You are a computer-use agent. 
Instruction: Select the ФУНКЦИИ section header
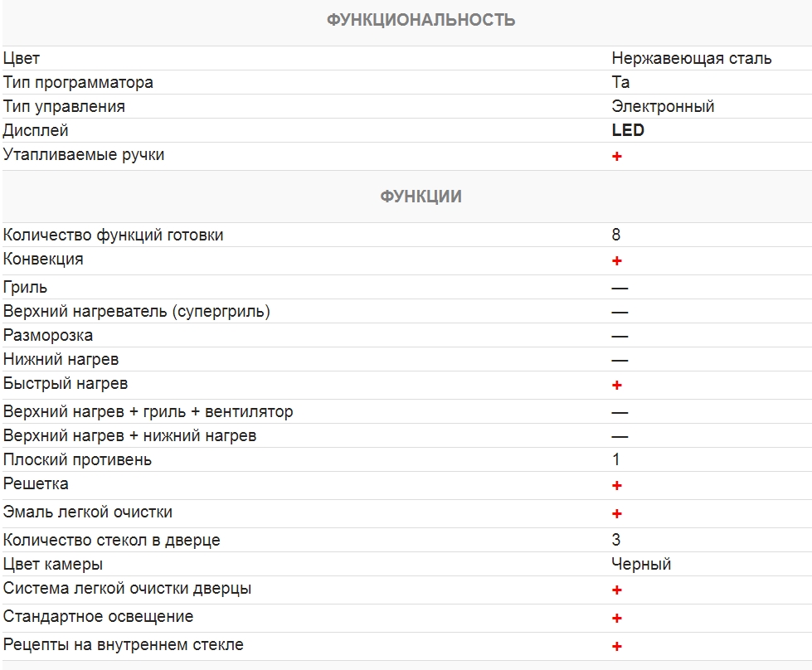pos(421,197)
